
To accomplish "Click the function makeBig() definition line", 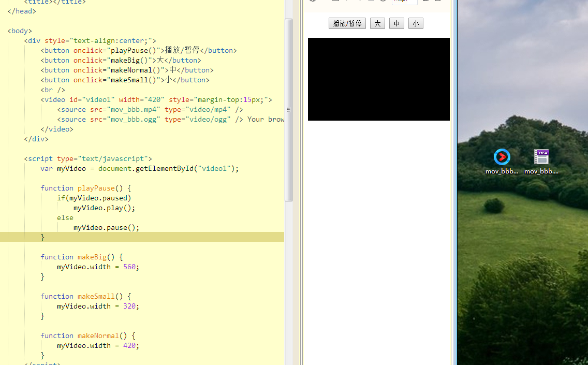I will (82, 257).
